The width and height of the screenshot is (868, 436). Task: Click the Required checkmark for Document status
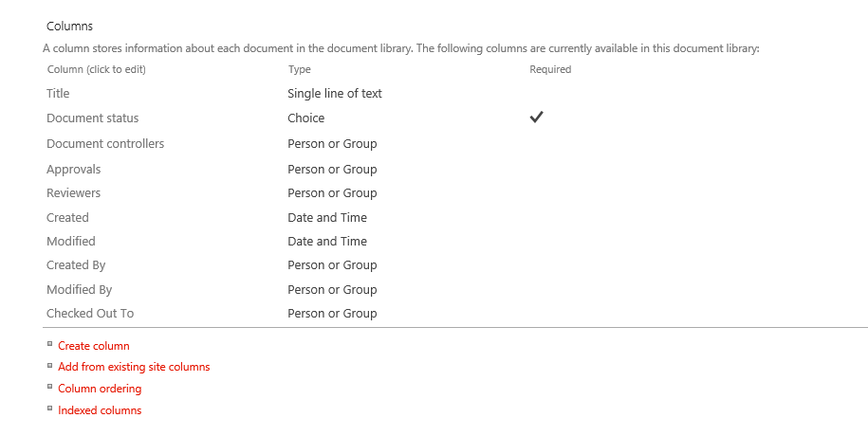tap(536, 118)
